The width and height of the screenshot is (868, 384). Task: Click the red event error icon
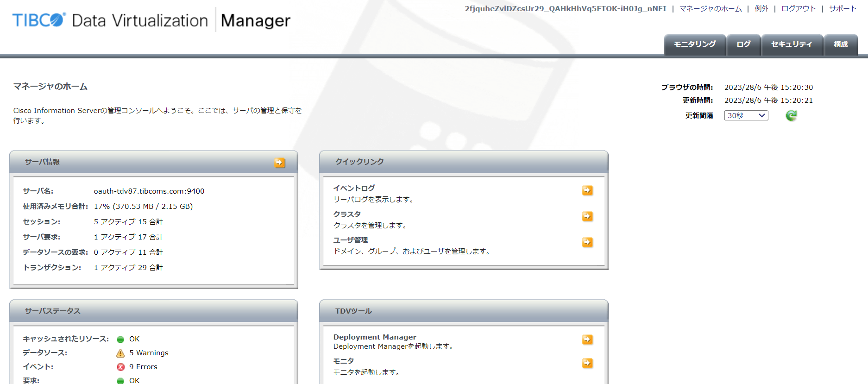pos(120,367)
